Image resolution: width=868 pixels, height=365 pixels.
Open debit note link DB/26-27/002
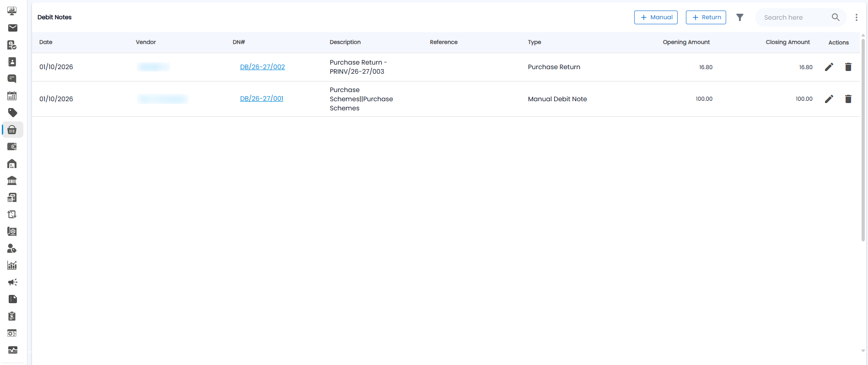pyautogui.click(x=263, y=67)
